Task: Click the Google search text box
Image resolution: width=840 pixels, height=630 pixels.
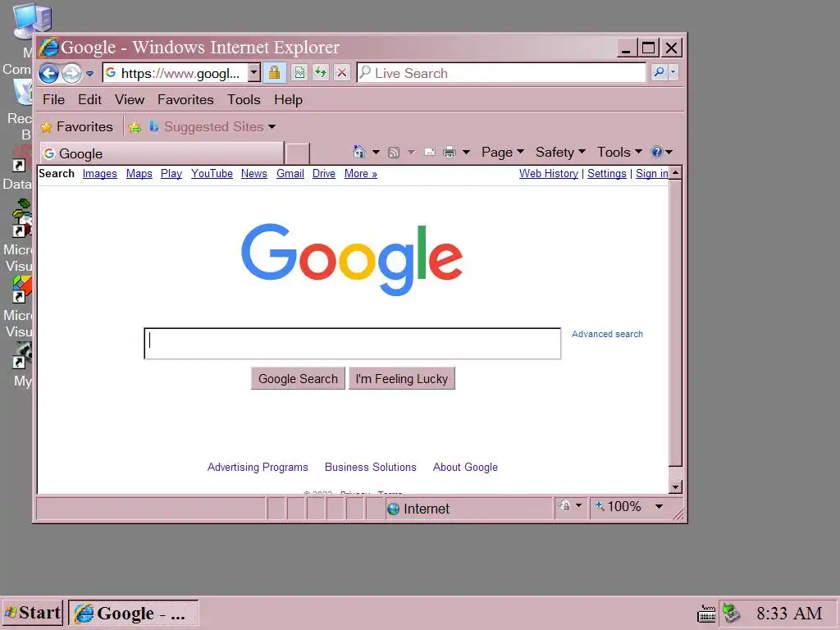Action: tap(353, 344)
